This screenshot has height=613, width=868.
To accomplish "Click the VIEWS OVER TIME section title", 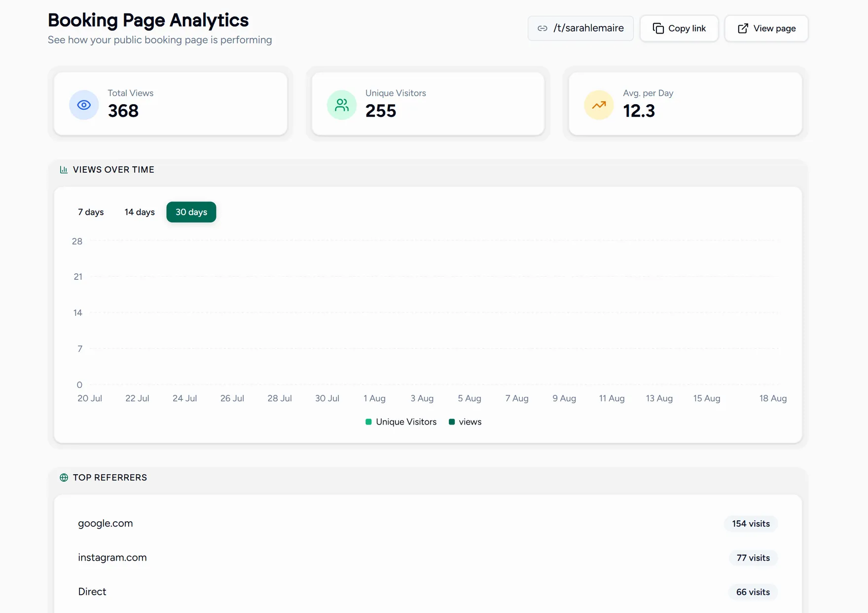I will tap(113, 170).
